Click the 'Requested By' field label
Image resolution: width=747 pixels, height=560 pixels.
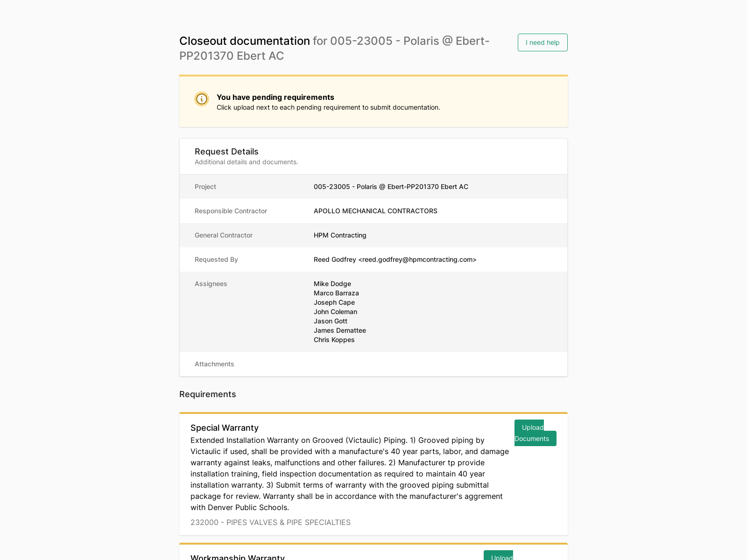216,259
